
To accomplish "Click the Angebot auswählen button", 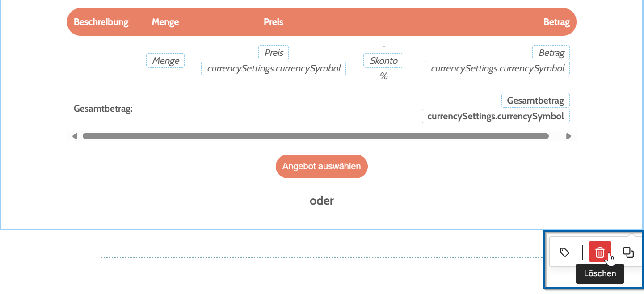I will click(x=322, y=167).
